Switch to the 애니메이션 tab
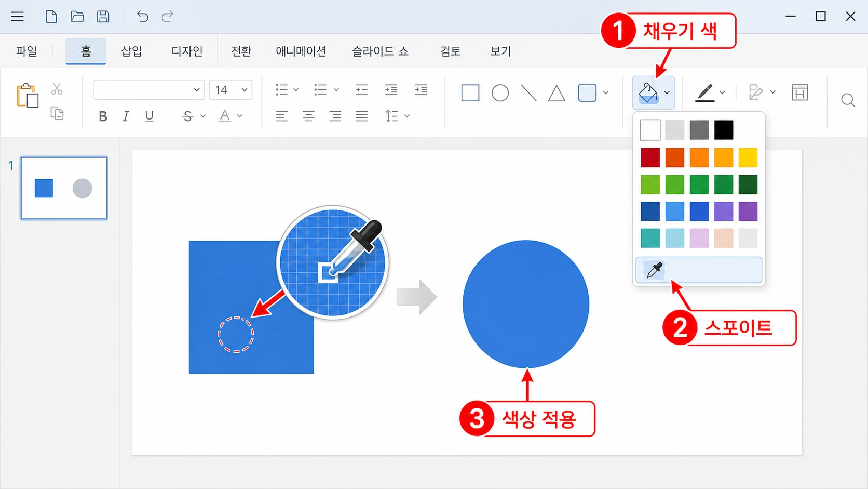 click(x=301, y=51)
